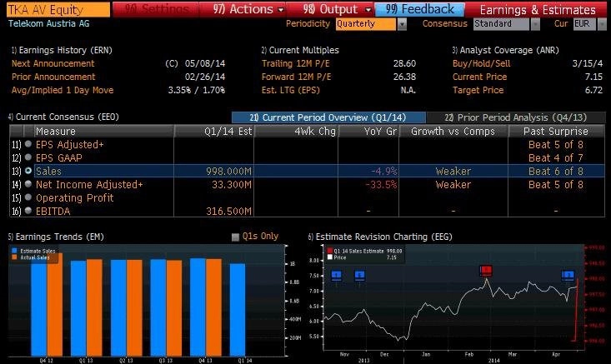Open the Cur EUR currency dropdown arrow

coord(602,24)
